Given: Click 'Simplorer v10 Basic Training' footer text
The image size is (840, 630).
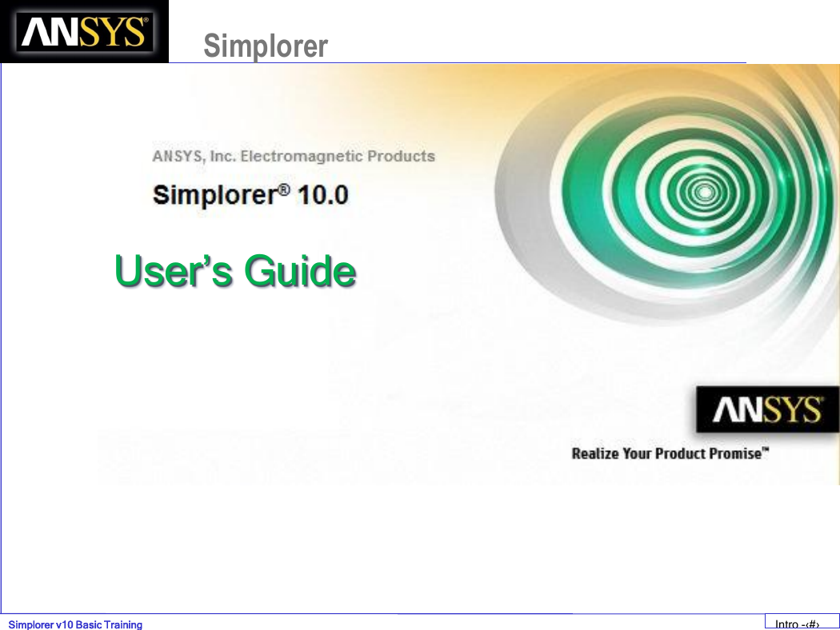Looking at the screenshot, I should pos(75,624).
